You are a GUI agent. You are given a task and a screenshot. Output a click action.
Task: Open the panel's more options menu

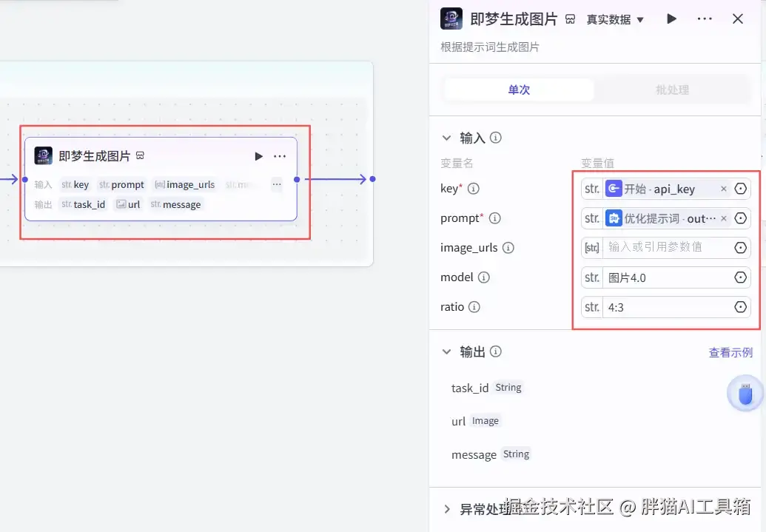point(705,18)
